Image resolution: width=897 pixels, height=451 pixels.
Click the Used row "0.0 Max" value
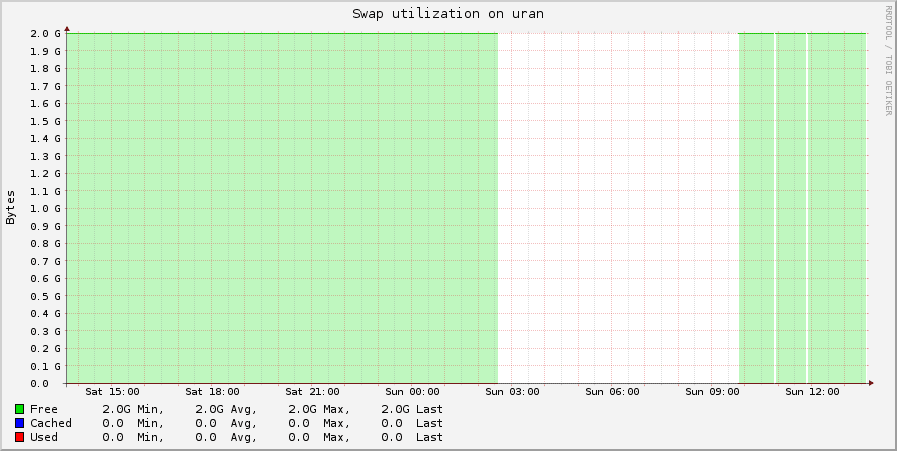[319, 437]
